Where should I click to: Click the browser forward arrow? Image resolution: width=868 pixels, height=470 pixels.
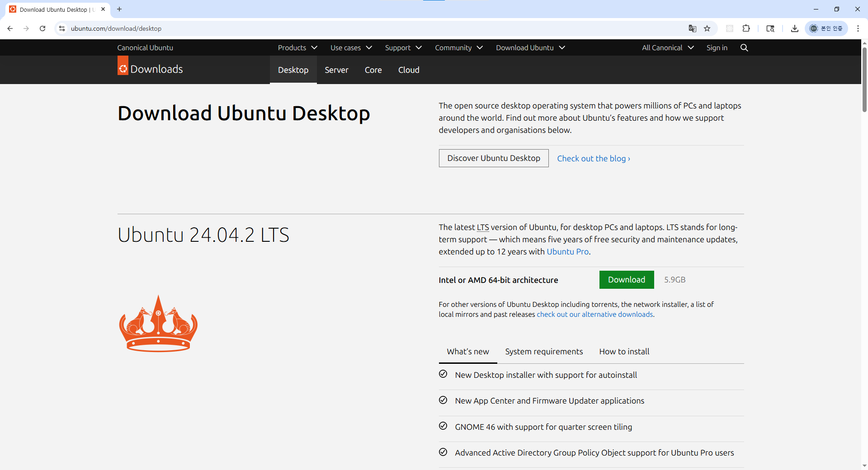tap(26, 28)
